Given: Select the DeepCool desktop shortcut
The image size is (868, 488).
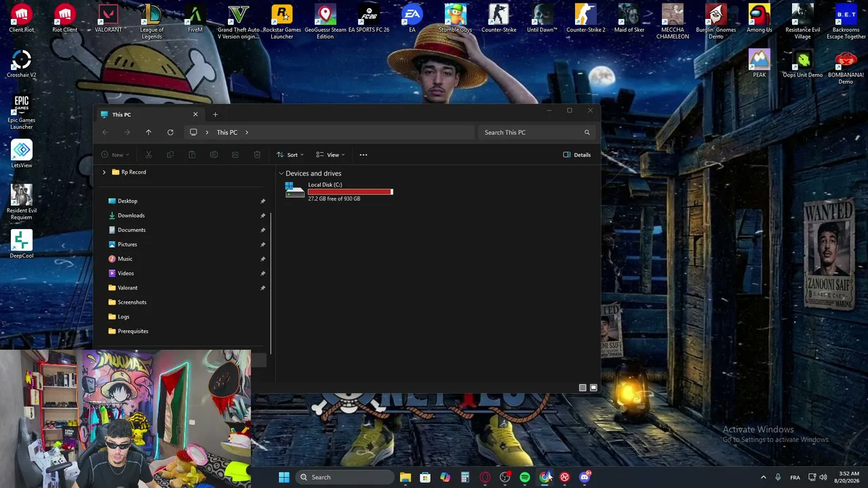Looking at the screenshot, I should pos(22,245).
